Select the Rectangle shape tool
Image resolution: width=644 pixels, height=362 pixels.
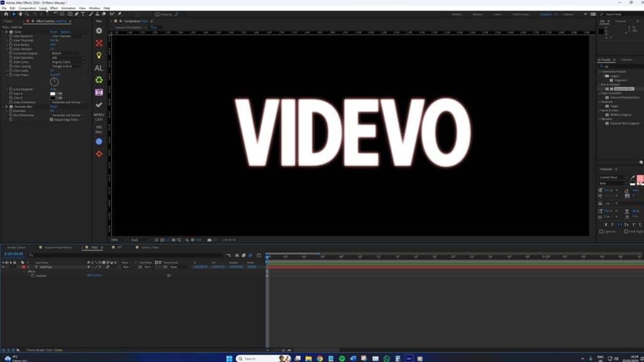[70, 14]
